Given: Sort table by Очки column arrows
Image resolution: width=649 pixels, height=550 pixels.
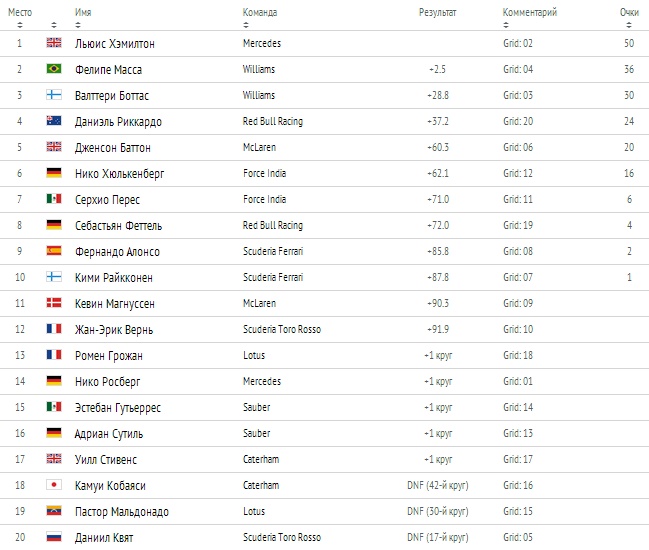Looking at the screenshot, I should click(629, 25).
